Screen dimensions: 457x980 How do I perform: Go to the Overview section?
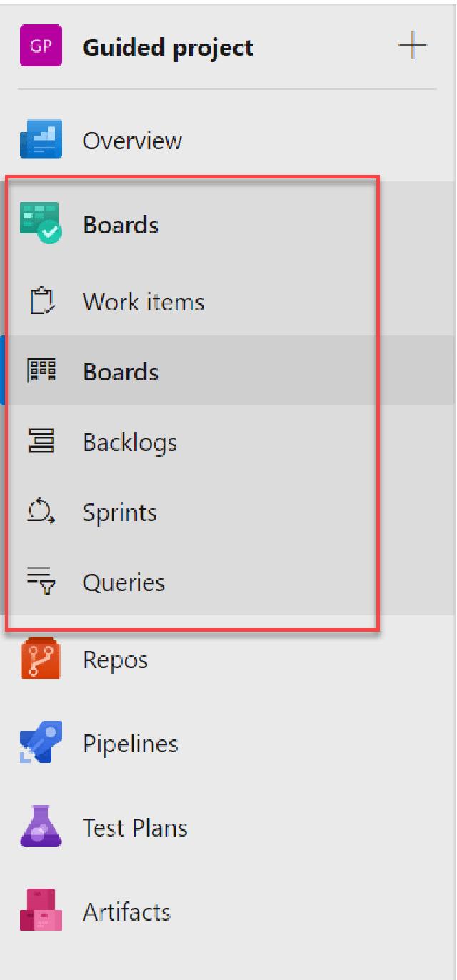[132, 141]
